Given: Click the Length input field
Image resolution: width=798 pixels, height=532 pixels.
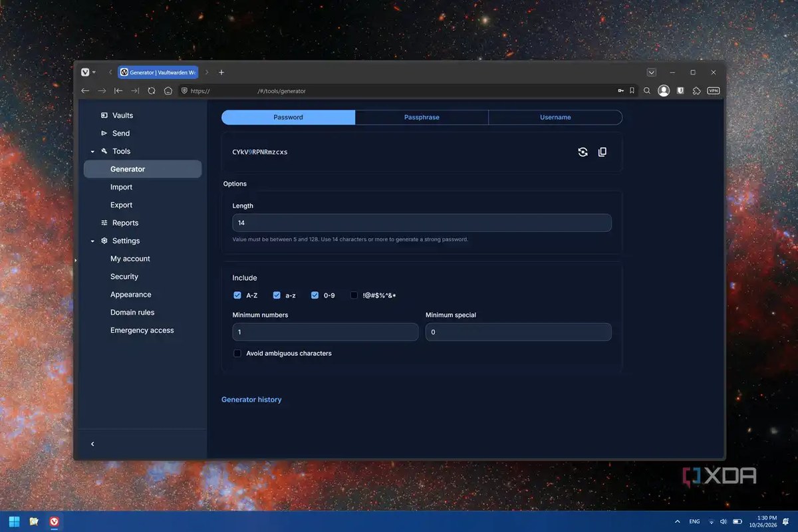Looking at the screenshot, I should pos(422,223).
